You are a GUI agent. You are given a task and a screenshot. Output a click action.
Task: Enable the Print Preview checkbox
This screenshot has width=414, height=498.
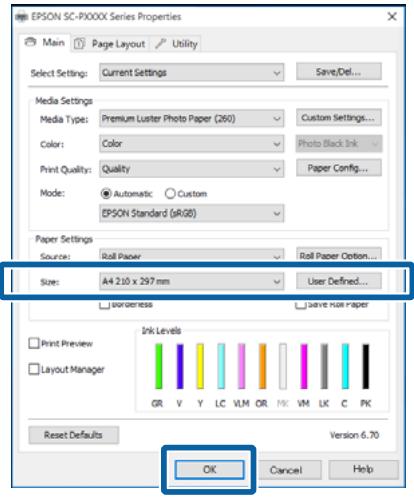pyautogui.click(x=34, y=343)
